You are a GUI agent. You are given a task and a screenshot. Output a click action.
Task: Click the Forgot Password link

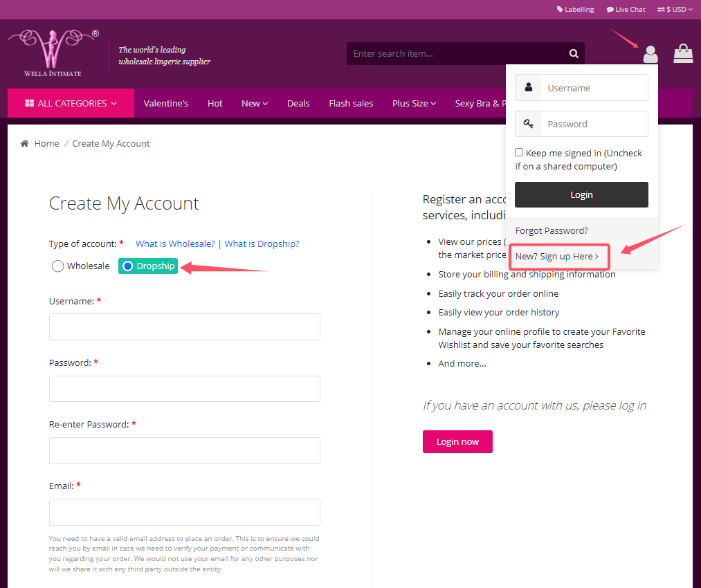[x=552, y=230]
